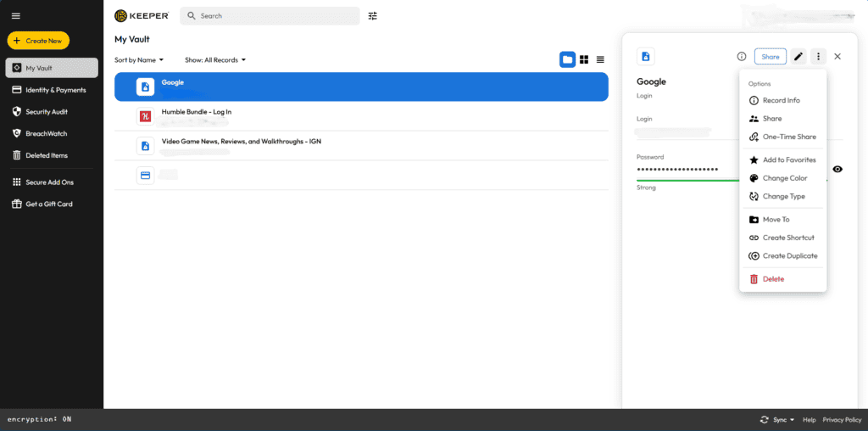
Task: Click Deleted Items trash icon
Action: click(17, 155)
